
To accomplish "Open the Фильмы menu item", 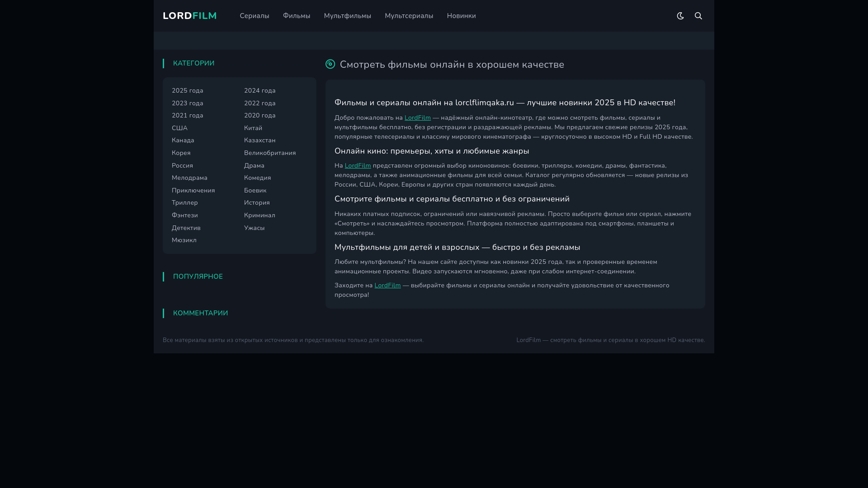I will [x=296, y=16].
